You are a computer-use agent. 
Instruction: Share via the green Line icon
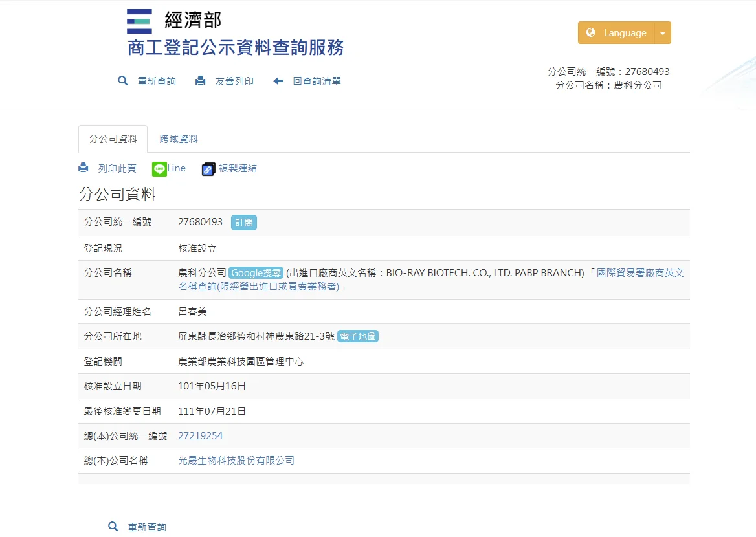pos(159,169)
